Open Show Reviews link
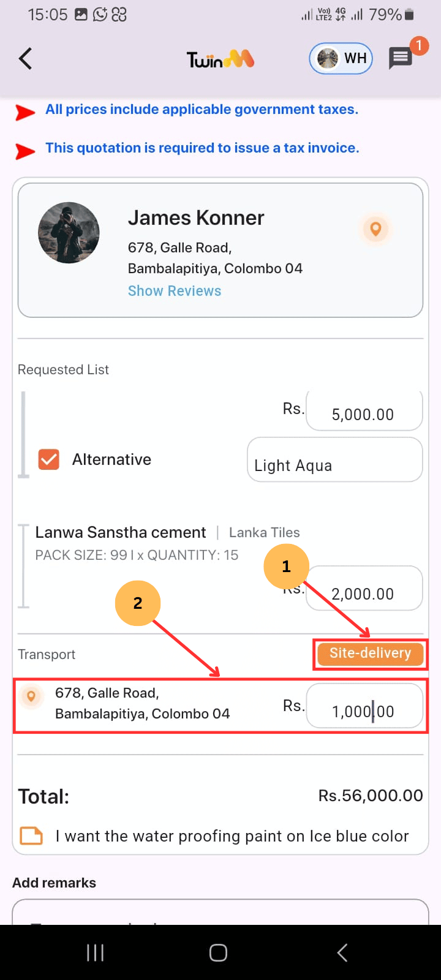The width and height of the screenshot is (441, 980). [175, 291]
